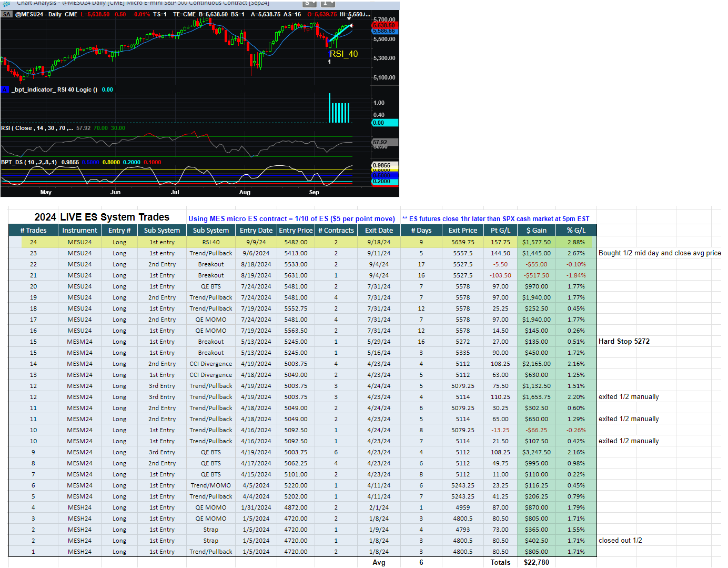This screenshot has width=728, height=568.
Task: Click the Chart Analysis window app icon
Action: click(x=6, y=3)
